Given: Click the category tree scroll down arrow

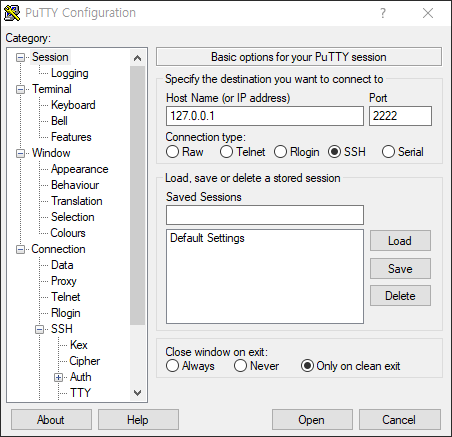Looking at the screenshot, I should (x=137, y=393).
